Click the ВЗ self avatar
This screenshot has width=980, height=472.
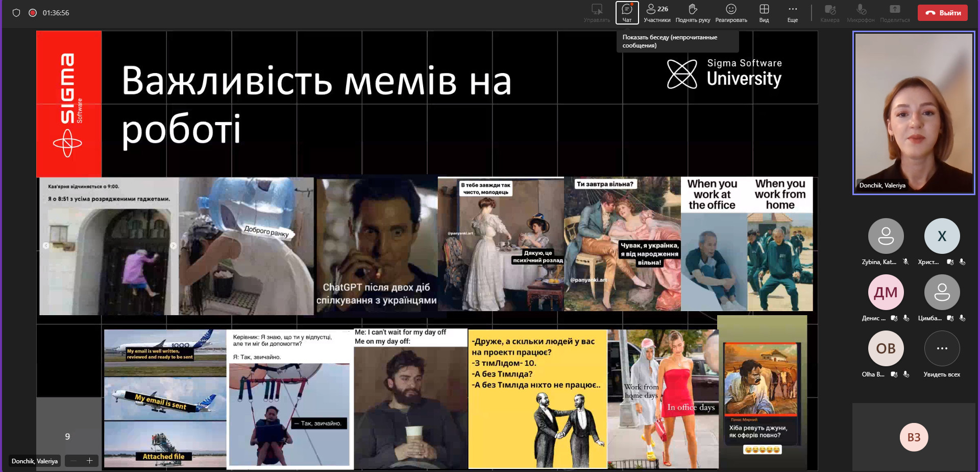[x=914, y=437]
